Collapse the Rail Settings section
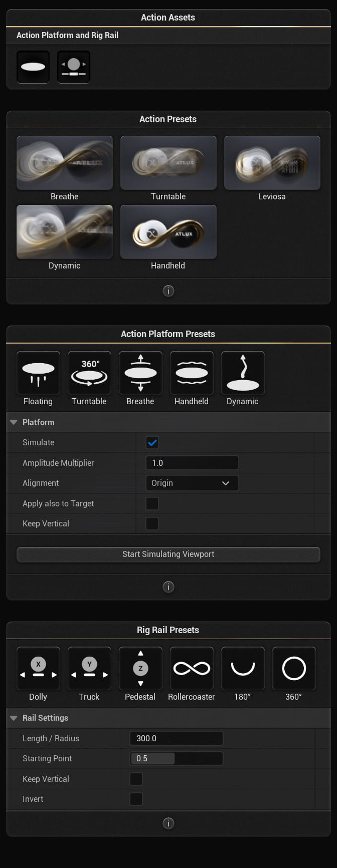Viewport: 337px width, 868px height. (13, 718)
